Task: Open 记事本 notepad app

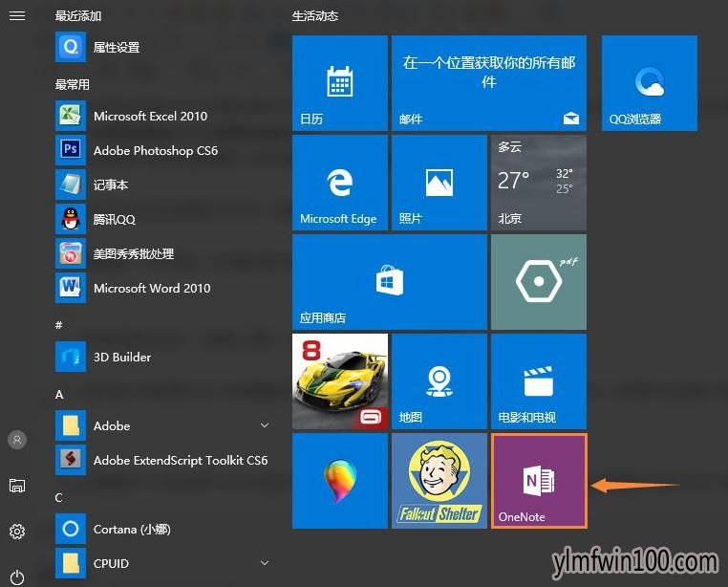Action: tap(162, 185)
